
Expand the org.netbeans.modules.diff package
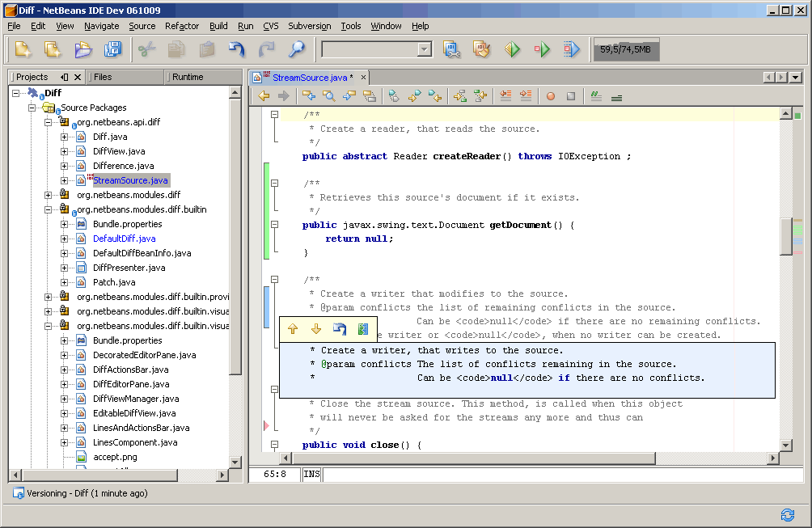coord(49,195)
